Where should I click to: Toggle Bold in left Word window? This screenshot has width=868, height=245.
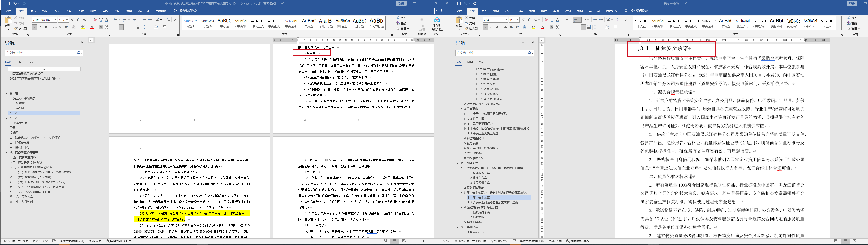[x=34, y=27]
